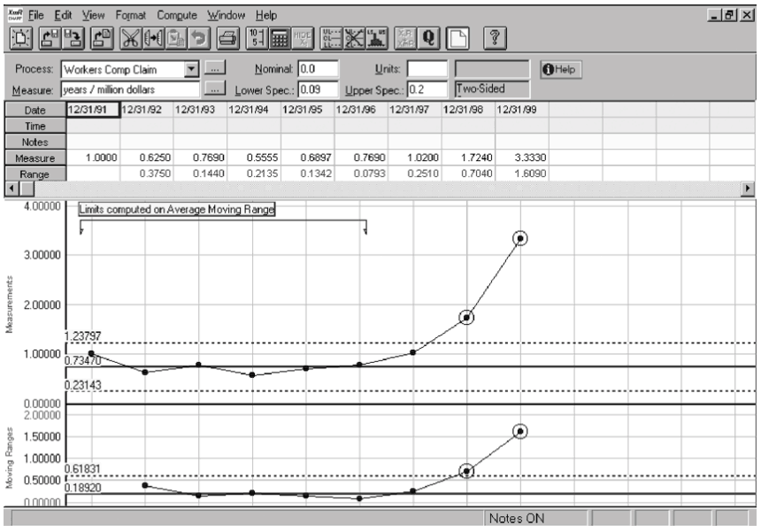Click the Two-Sided spec type box

pyautogui.click(x=492, y=88)
